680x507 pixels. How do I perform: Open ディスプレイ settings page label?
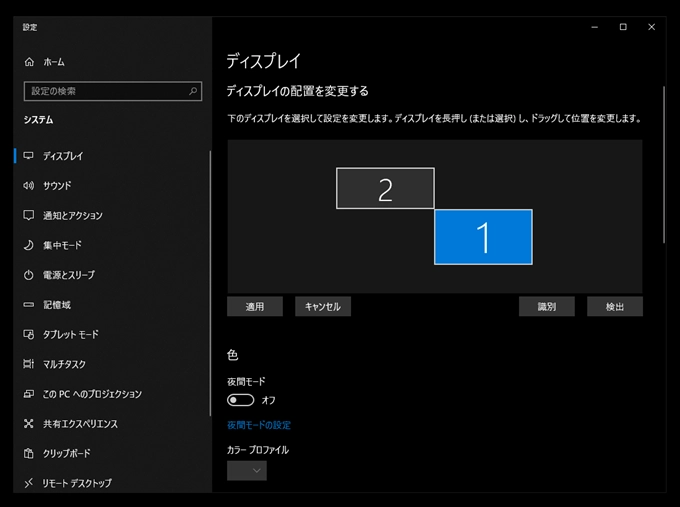pos(63,156)
